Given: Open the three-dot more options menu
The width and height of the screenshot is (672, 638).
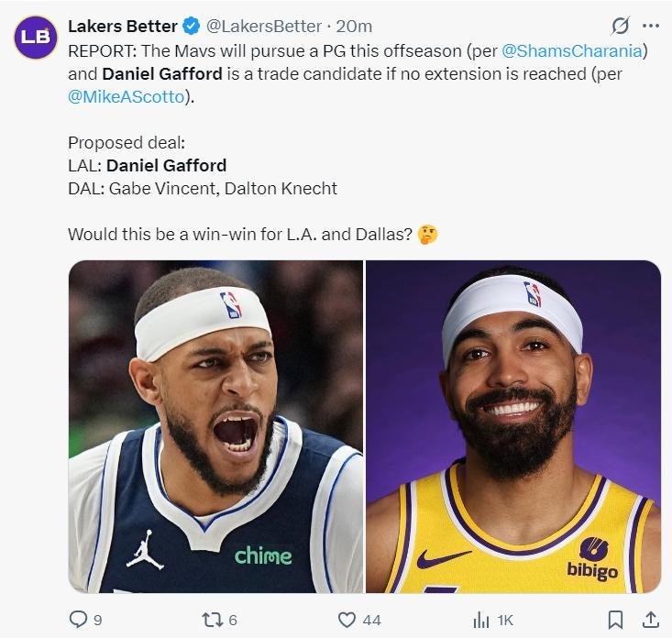Looking at the screenshot, I should click(651, 26).
